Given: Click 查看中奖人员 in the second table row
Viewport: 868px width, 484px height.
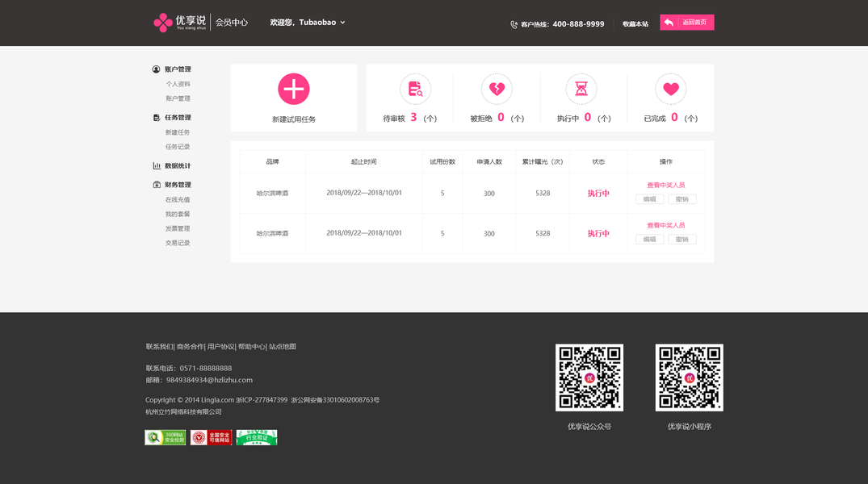Looking at the screenshot, I should coord(666,225).
